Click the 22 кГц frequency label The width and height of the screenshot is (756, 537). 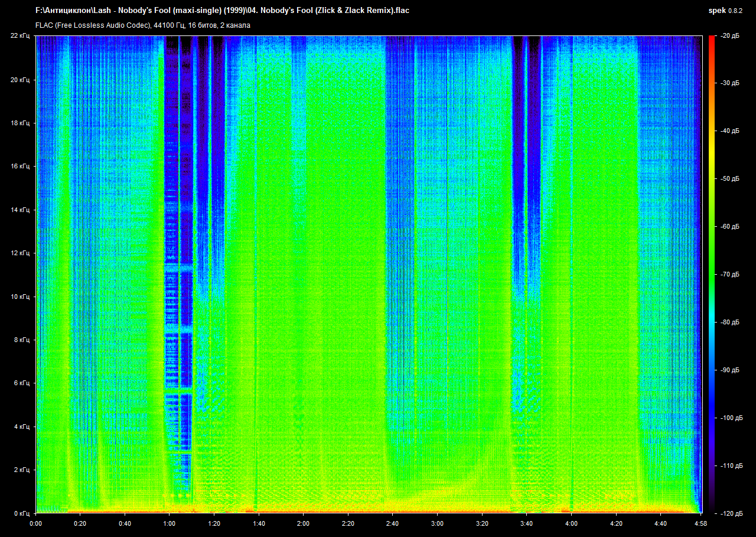click(x=19, y=36)
